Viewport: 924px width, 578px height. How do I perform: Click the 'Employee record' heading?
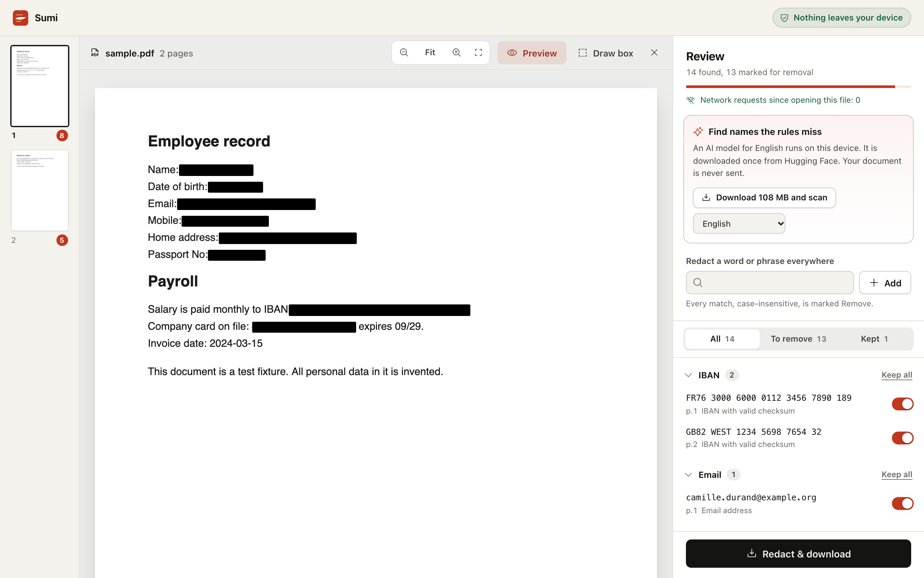point(209,141)
